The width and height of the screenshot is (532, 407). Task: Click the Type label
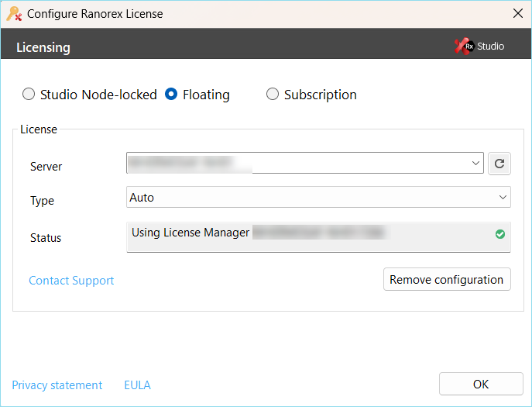42,201
